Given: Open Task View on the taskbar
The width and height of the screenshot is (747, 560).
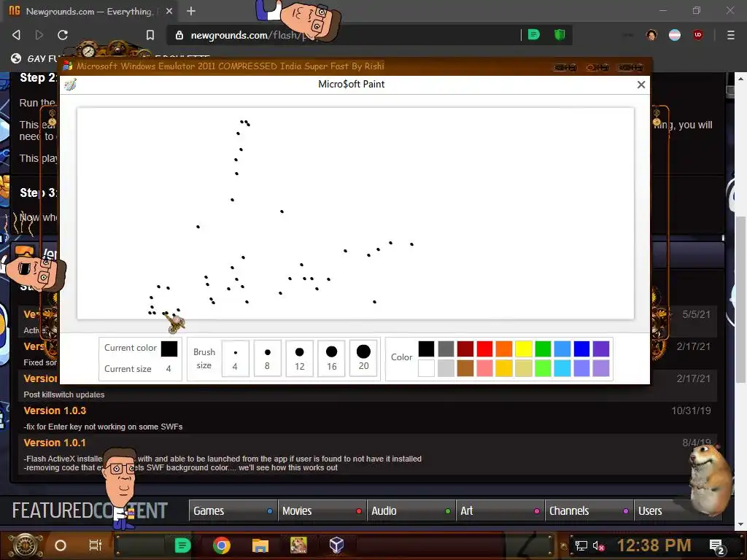Looking at the screenshot, I should (96, 545).
